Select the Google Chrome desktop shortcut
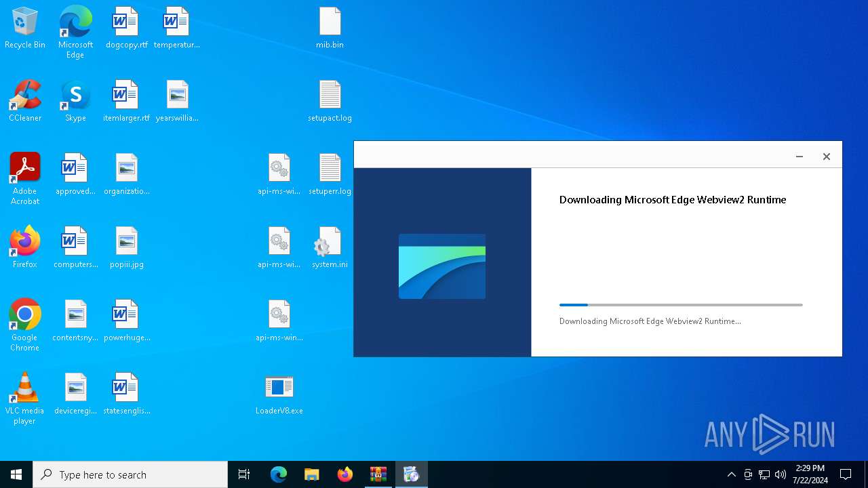 coord(25,325)
